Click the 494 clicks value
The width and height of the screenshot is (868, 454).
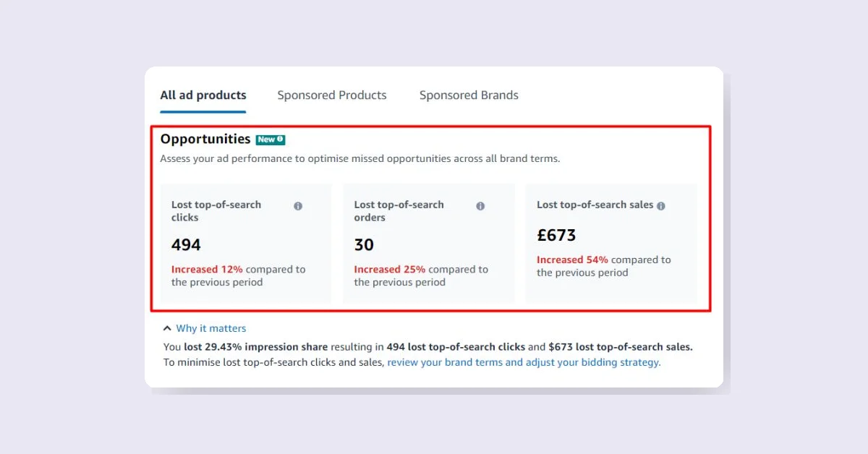coord(185,244)
